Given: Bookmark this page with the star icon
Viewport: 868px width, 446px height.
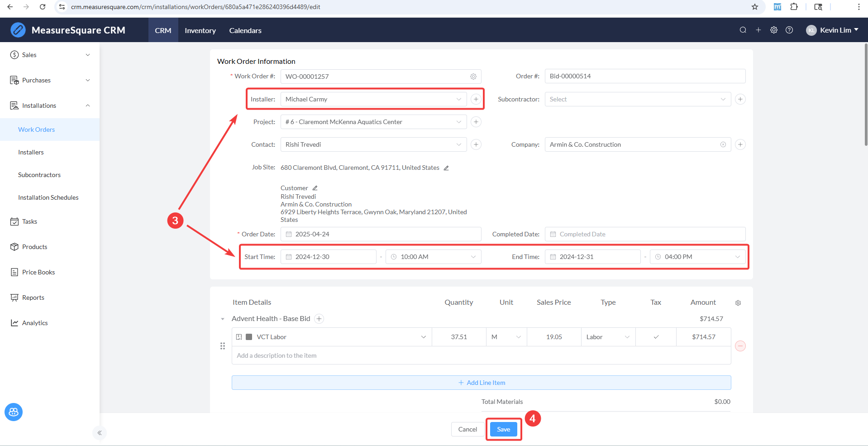Looking at the screenshot, I should pos(755,7).
